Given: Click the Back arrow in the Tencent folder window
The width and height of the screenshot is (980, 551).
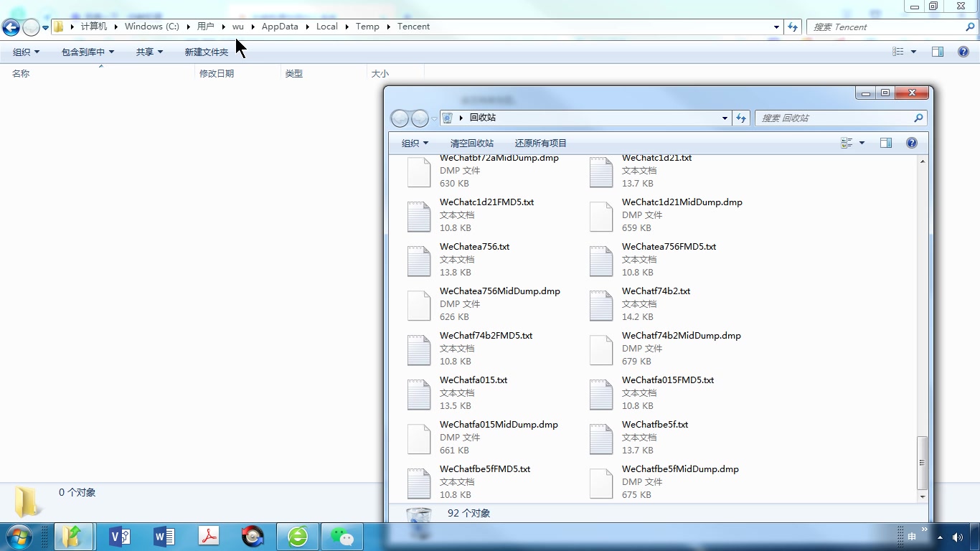Looking at the screenshot, I should (x=11, y=27).
